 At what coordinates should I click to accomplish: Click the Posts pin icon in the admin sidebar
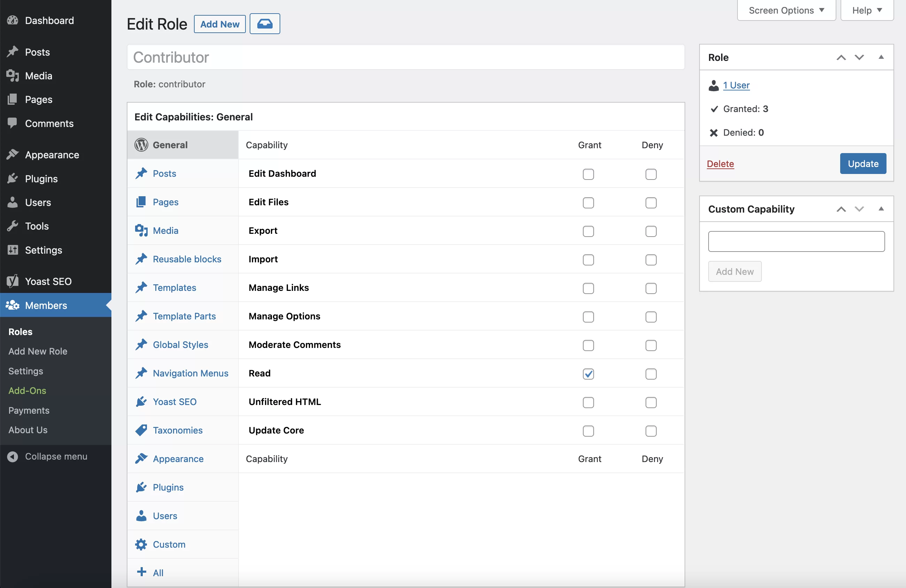pyautogui.click(x=13, y=52)
